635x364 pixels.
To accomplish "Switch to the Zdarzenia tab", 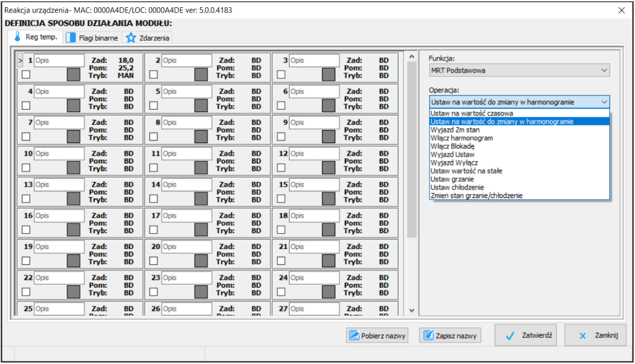I will coord(148,38).
